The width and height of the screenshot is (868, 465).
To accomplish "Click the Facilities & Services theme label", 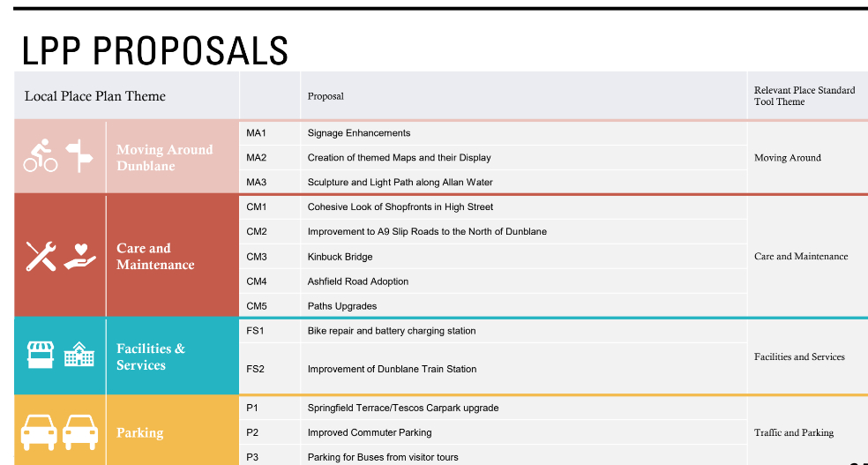I will (x=151, y=356).
